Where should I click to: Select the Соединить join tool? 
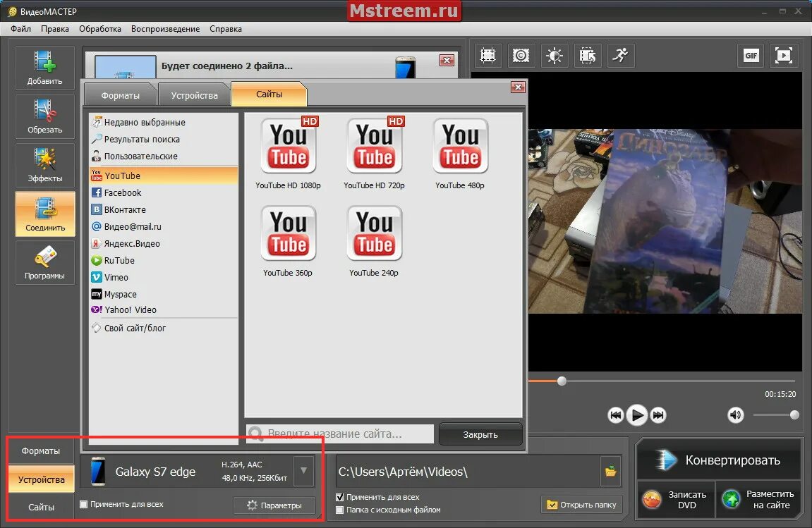[45, 214]
